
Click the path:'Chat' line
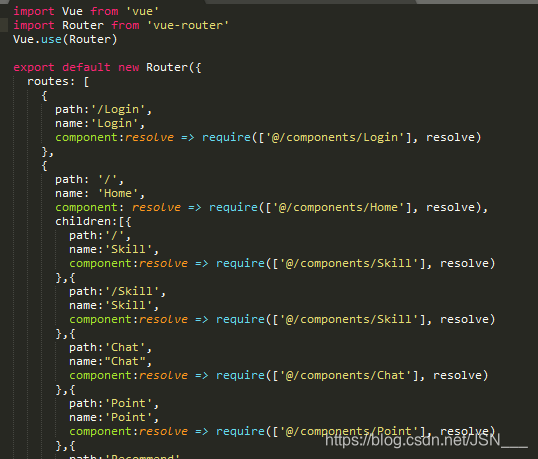[x=110, y=348]
